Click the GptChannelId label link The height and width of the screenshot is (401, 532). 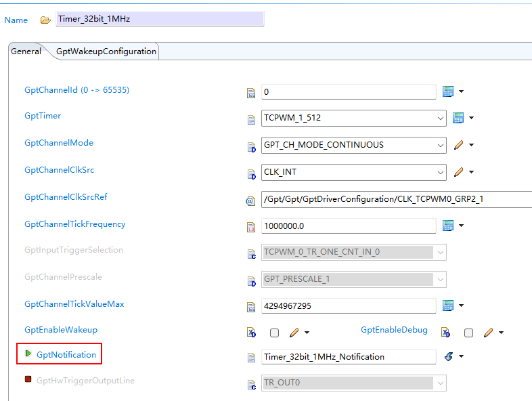click(x=76, y=90)
